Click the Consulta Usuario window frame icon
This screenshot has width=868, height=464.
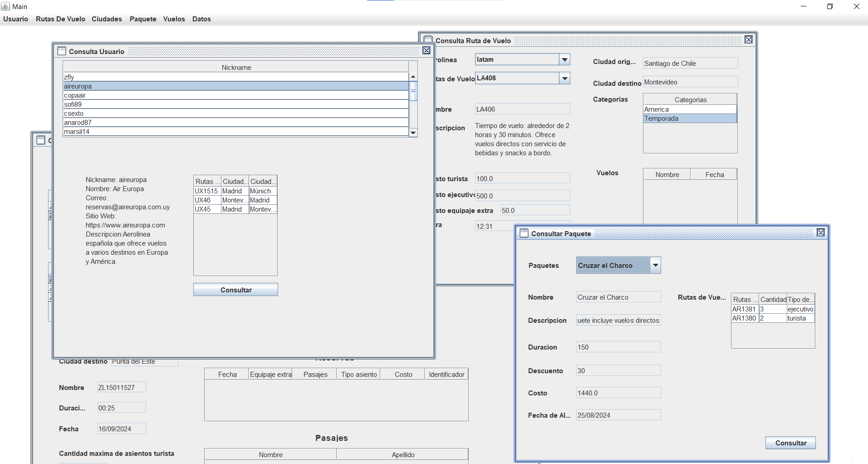tap(62, 51)
